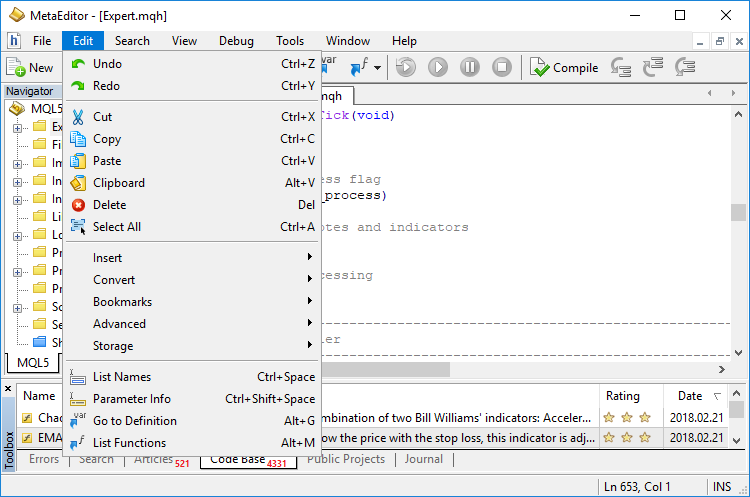Click the horizontal scrollbar right arrow
Viewport: 750px width, 497px height.
click(721, 369)
